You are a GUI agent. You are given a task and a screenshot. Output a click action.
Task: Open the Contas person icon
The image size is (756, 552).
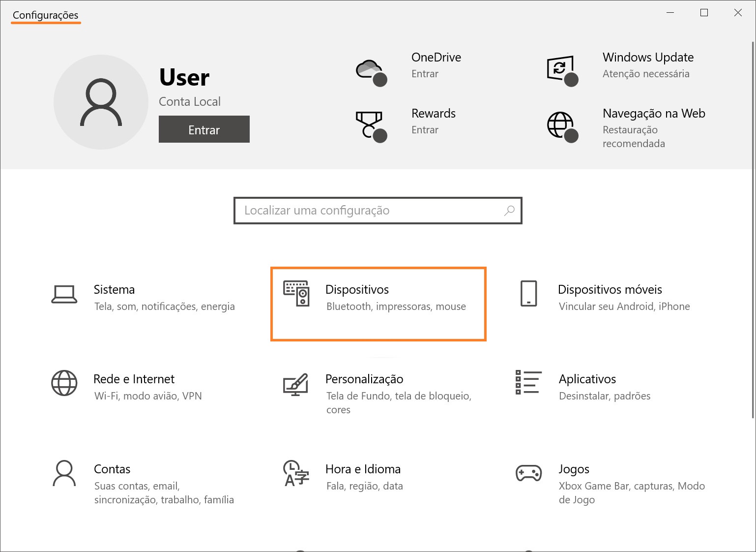coord(64,473)
